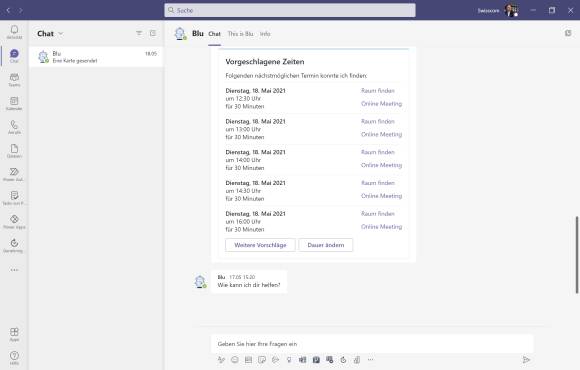Click Raum finden for 13:00 Uhr
The height and width of the screenshot is (370, 580).
click(378, 121)
